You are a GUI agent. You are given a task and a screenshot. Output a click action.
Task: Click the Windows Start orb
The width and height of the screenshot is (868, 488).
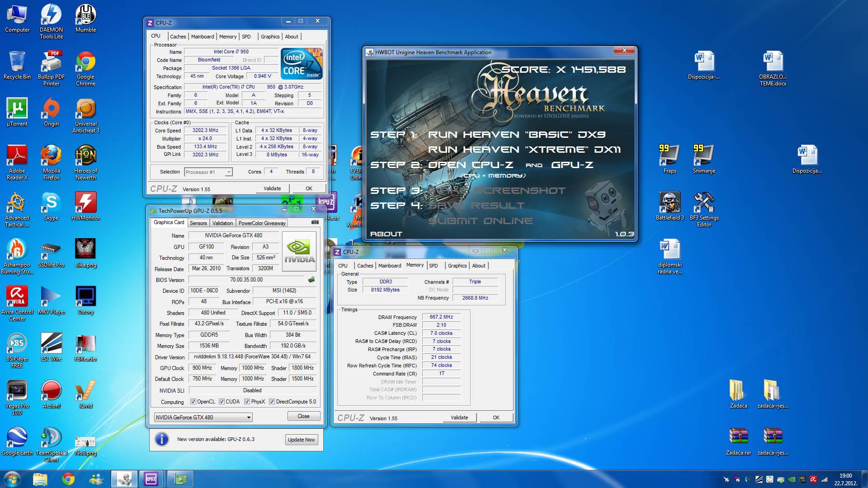pos(12,479)
